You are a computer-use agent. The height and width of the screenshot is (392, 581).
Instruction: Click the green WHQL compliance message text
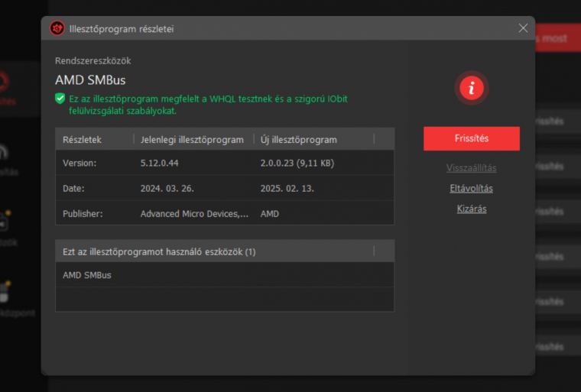pyautogui.click(x=208, y=105)
